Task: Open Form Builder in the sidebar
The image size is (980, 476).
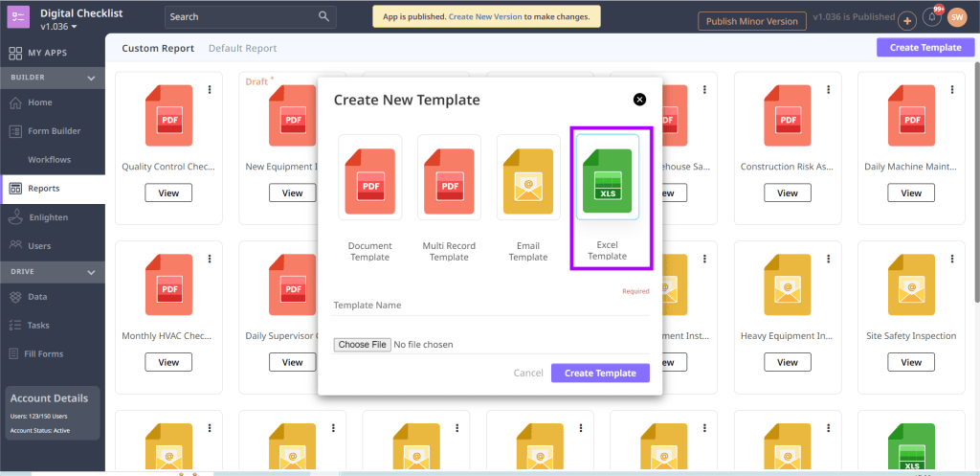Action: (x=54, y=131)
